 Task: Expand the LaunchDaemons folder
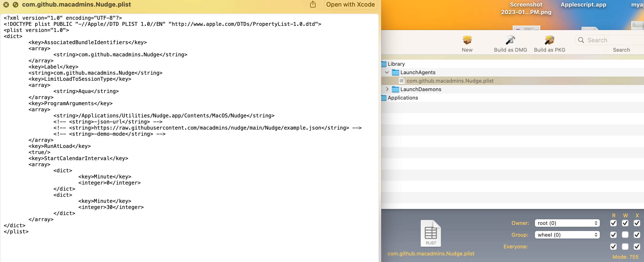coord(387,89)
